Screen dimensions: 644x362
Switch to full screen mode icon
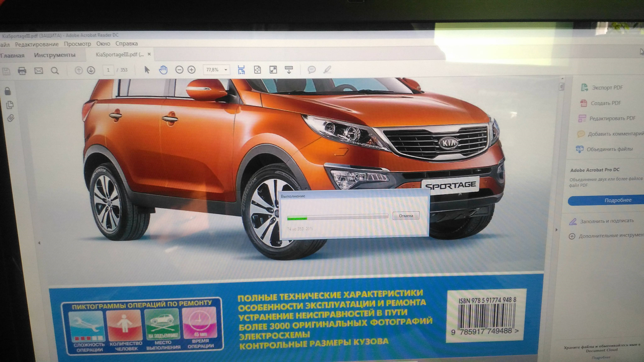pyautogui.click(x=273, y=70)
